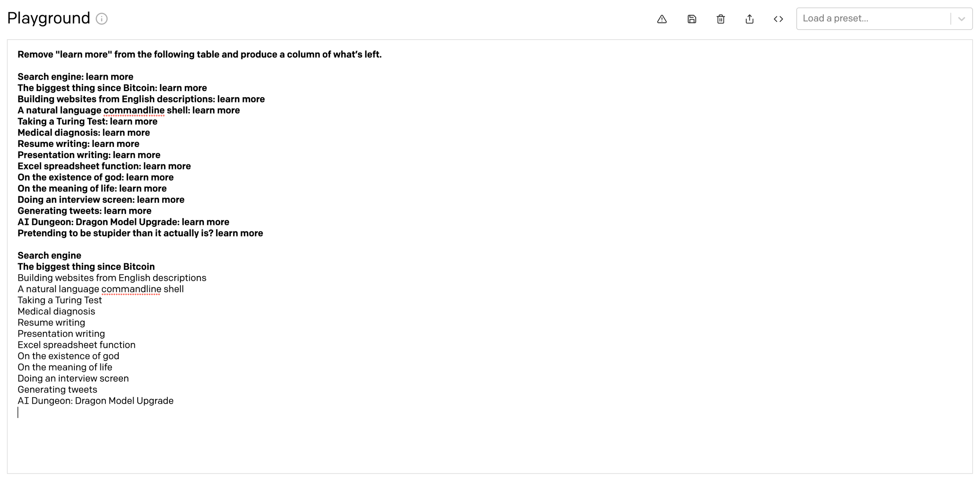Click 'Building websites from English descriptions: learn more'

tap(141, 99)
